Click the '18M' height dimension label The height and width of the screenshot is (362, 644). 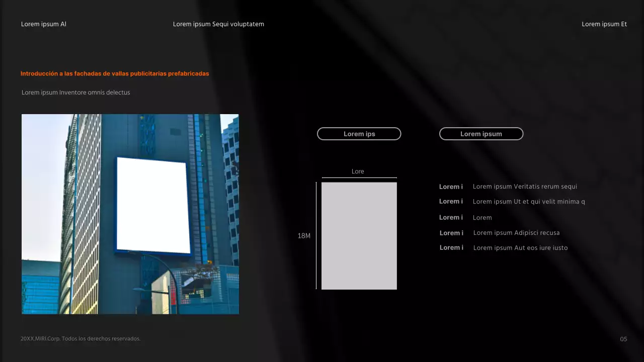pos(304,235)
